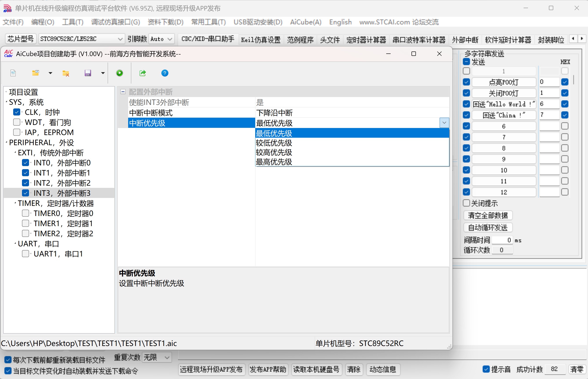
Task: Open the 调试仿真接口(G) menu
Action: coord(116,22)
